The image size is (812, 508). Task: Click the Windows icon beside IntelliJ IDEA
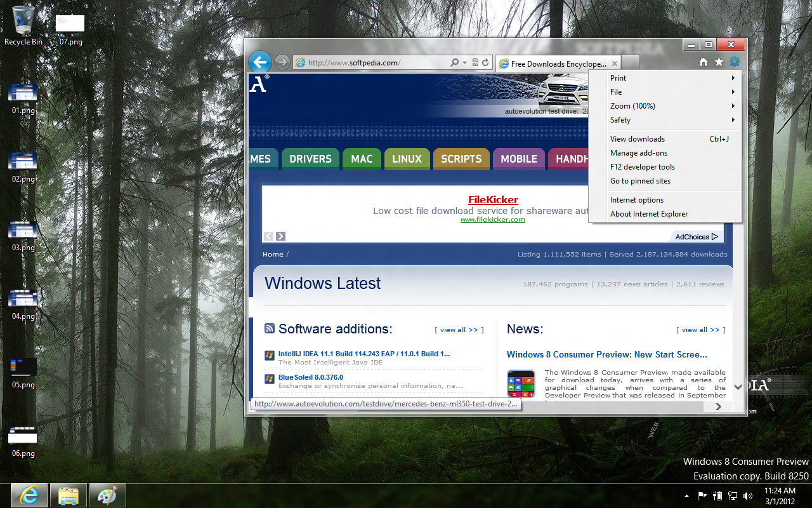[270, 356]
